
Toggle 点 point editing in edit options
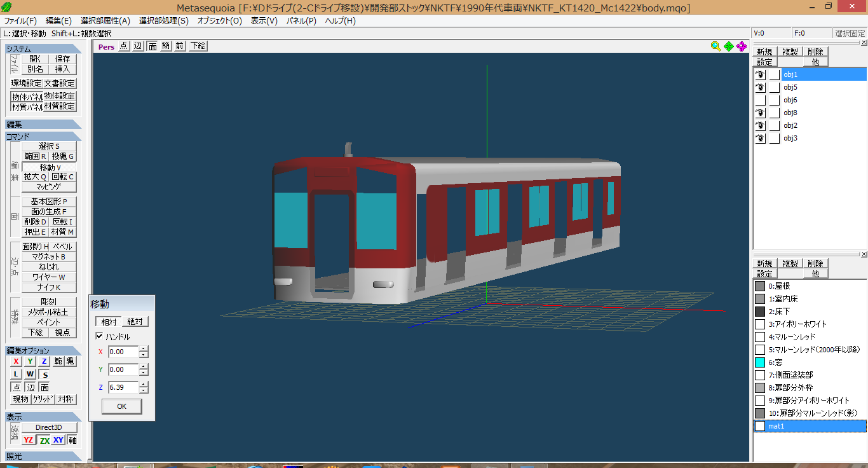point(17,387)
